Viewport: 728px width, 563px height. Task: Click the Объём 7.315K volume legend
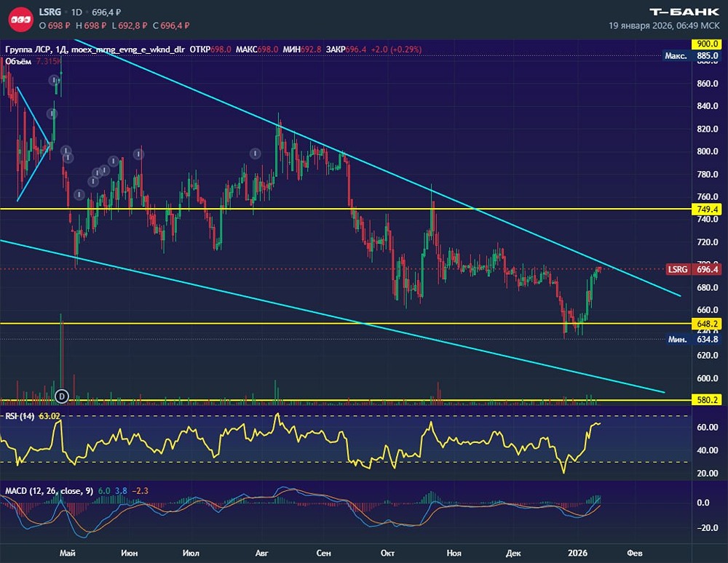pos(33,61)
